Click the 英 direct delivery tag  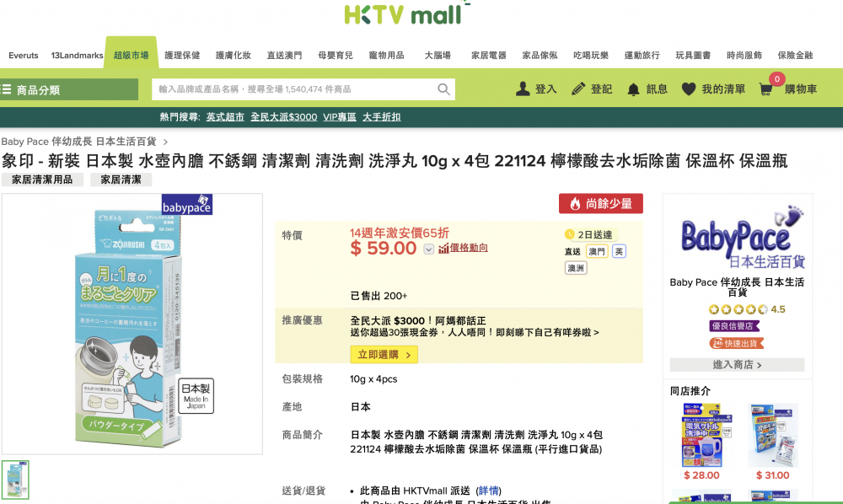619,251
